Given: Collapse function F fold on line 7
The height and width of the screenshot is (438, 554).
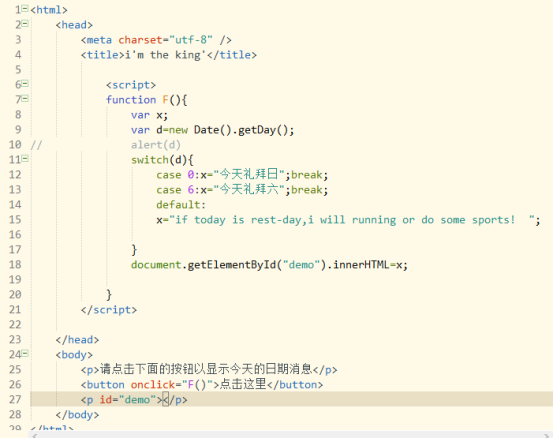Looking at the screenshot, I should click(x=25, y=99).
